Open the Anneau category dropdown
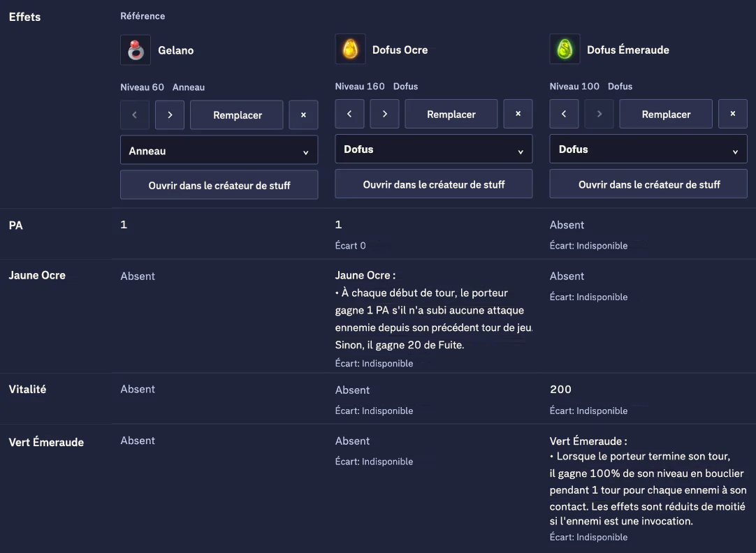Image resolution: width=756 pixels, height=553 pixels. (219, 150)
